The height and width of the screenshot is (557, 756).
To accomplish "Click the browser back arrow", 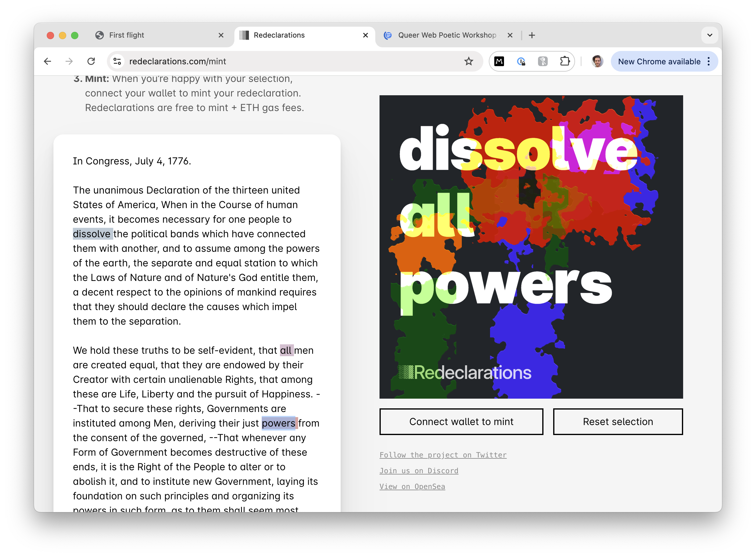I will tap(48, 61).
